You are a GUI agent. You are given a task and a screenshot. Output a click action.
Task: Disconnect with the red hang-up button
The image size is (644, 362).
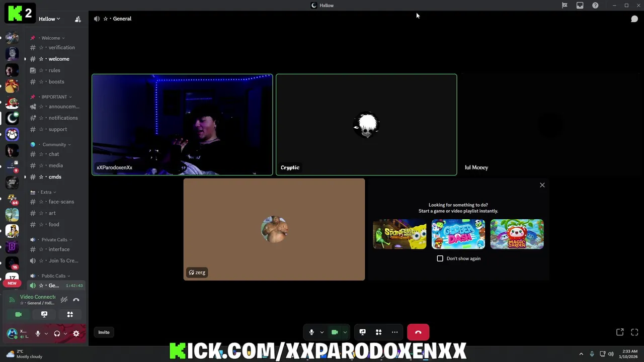pyautogui.click(x=418, y=332)
